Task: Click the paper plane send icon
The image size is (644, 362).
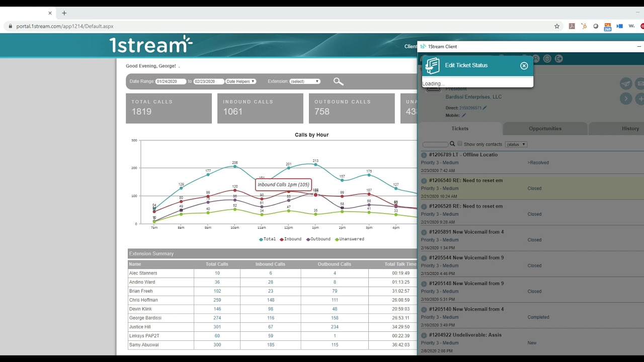Action: [626, 83]
